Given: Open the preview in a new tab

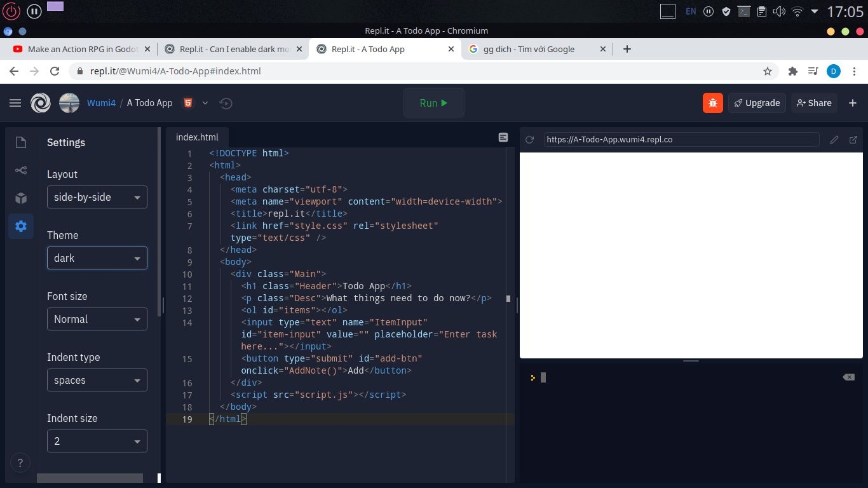Looking at the screenshot, I should click(853, 139).
